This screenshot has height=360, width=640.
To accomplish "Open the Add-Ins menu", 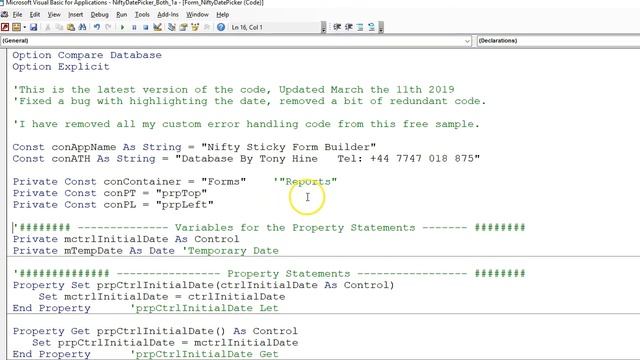I will [x=168, y=14].
